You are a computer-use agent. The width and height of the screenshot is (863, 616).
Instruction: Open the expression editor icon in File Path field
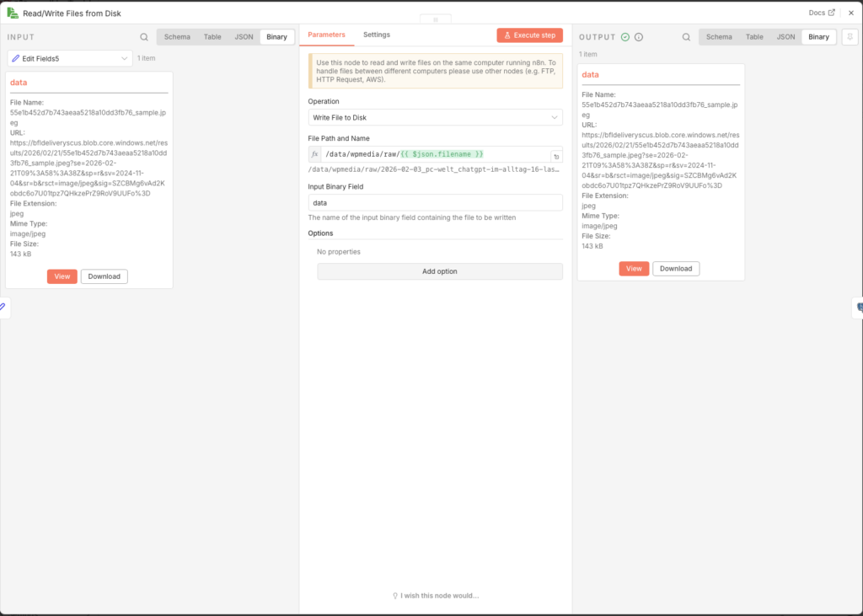pos(556,157)
